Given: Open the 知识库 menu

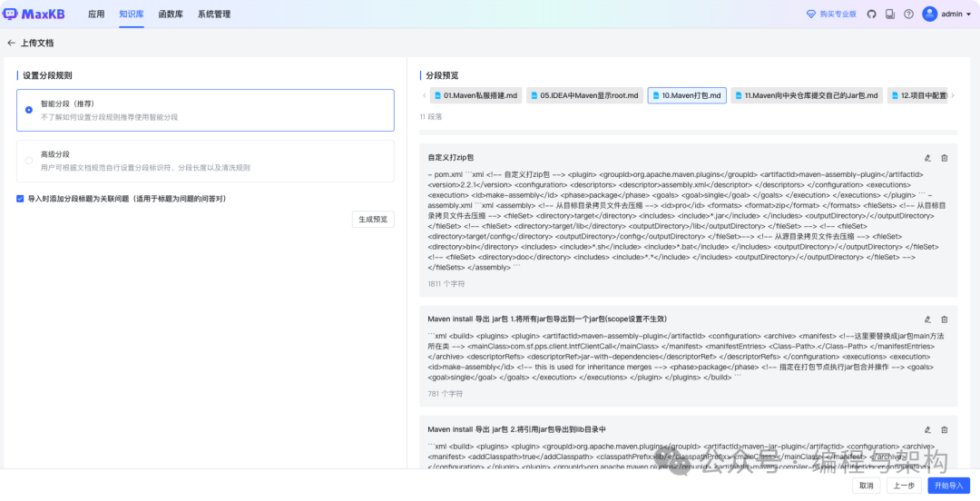Looking at the screenshot, I should click(132, 14).
